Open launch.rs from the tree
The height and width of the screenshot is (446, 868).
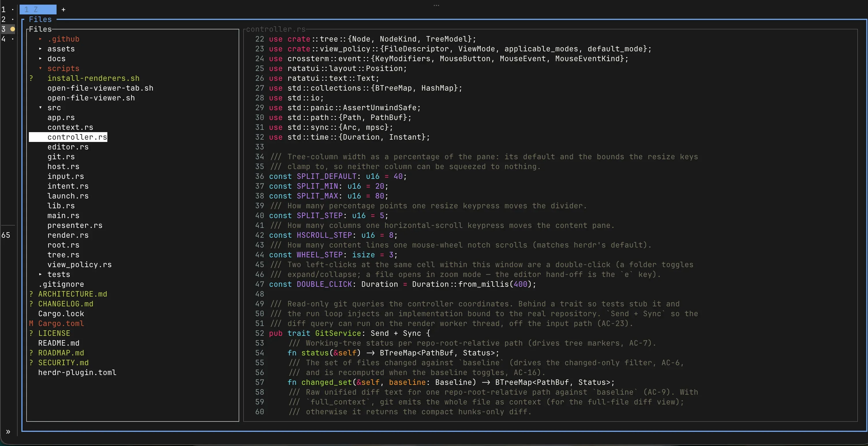coord(68,196)
